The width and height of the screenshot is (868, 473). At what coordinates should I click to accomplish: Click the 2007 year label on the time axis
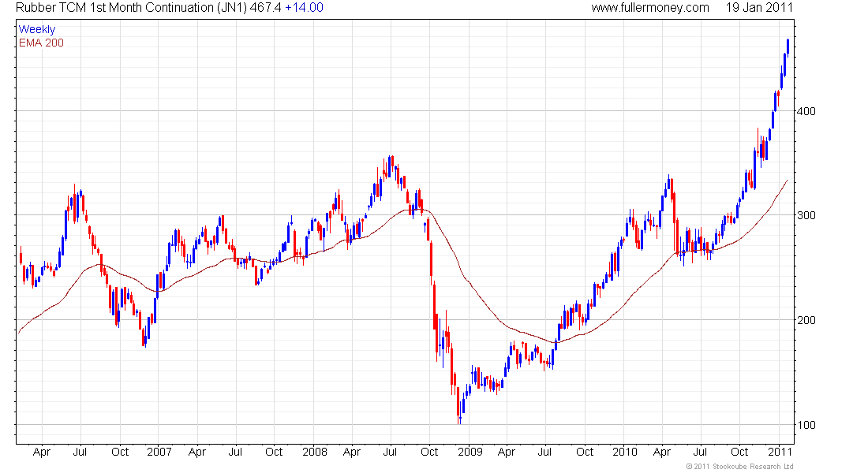coord(159,452)
